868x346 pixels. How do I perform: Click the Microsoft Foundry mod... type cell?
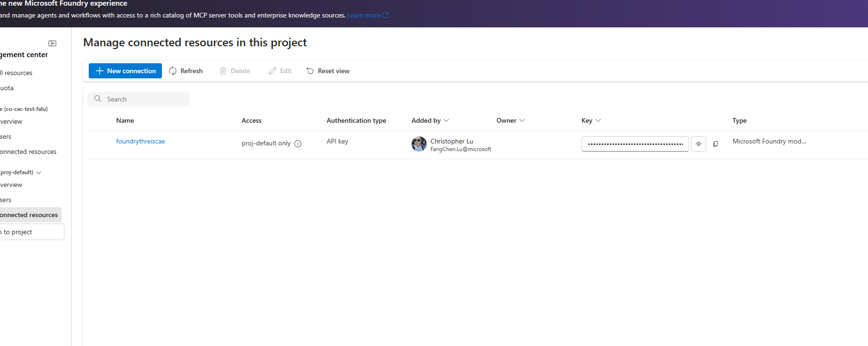(769, 141)
